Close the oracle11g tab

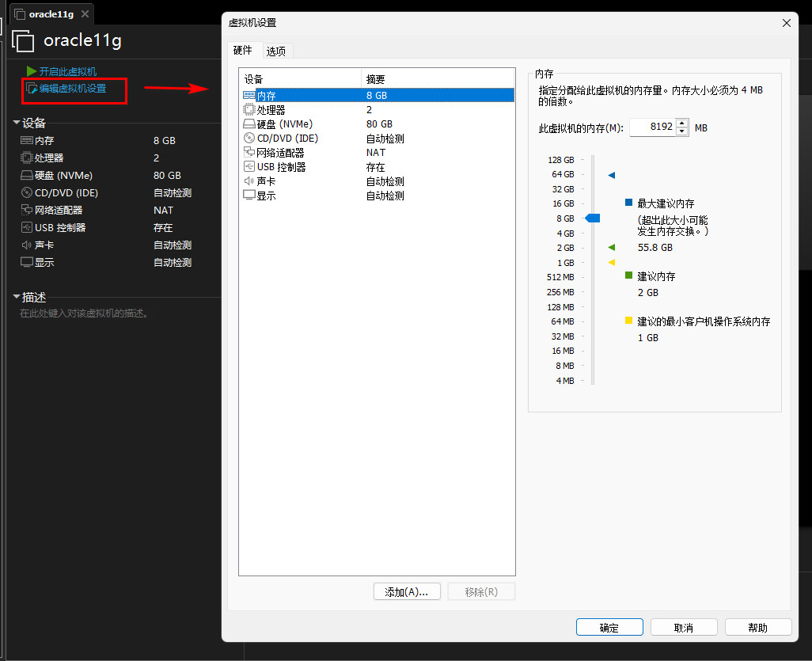[x=85, y=14]
